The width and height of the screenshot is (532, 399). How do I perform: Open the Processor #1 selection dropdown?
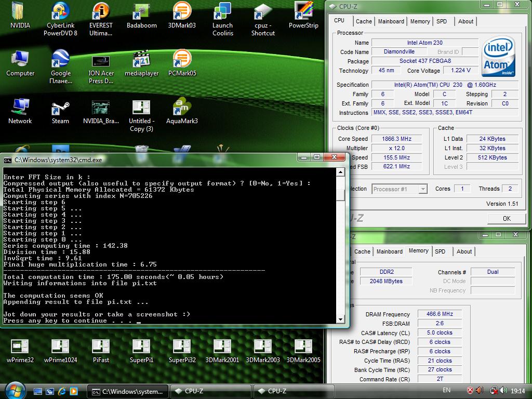pyautogui.click(x=400, y=189)
